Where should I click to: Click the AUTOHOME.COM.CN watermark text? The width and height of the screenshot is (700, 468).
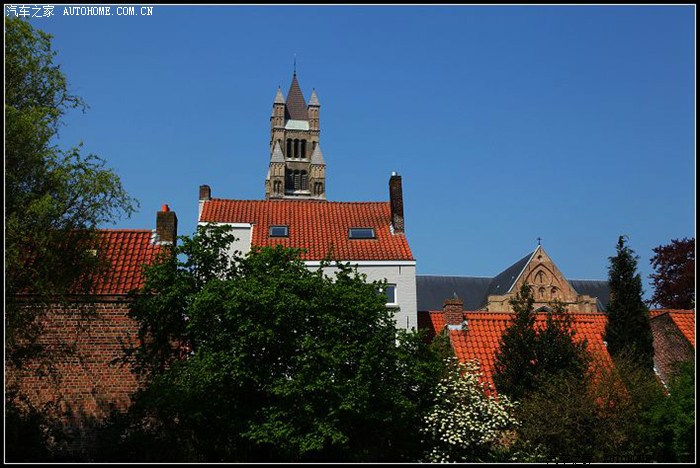108,12
